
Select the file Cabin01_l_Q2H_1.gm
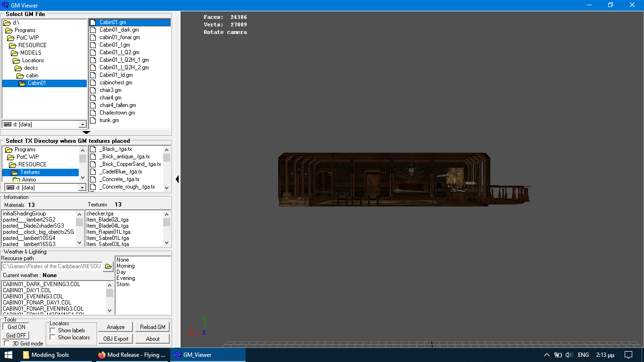point(124,60)
